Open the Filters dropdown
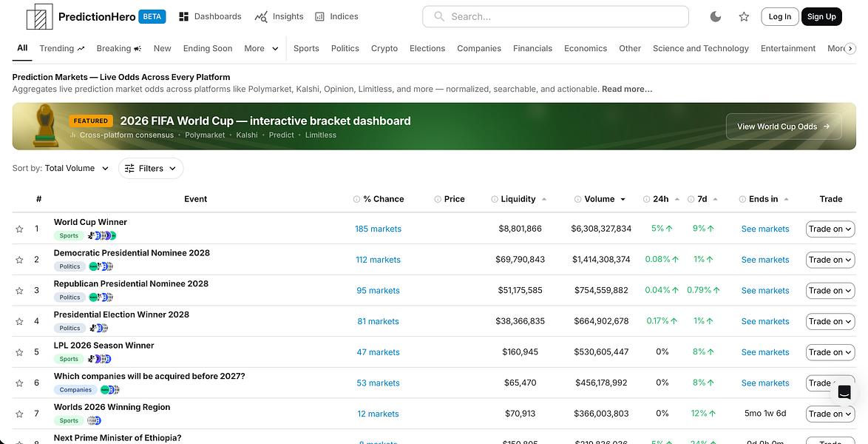This screenshot has width=868, height=444. coord(151,169)
